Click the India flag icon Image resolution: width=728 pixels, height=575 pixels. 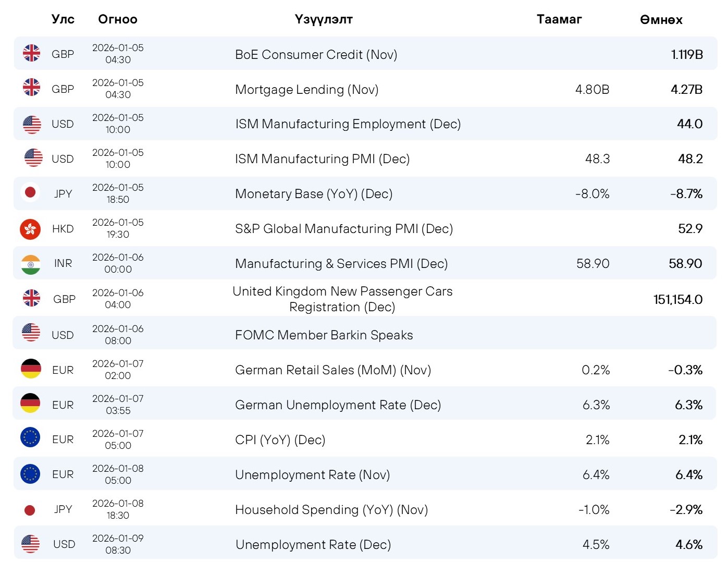coord(31,264)
